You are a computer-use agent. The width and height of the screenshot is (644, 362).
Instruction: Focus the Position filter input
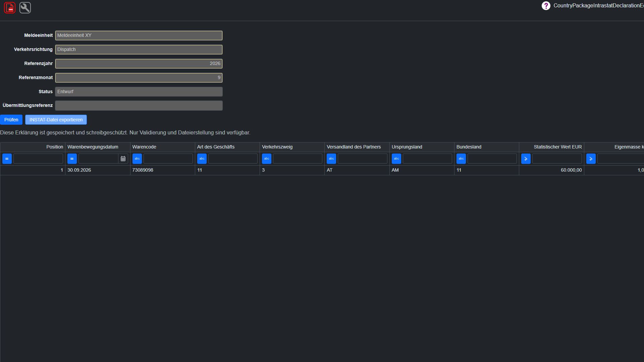pyautogui.click(x=38, y=159)
